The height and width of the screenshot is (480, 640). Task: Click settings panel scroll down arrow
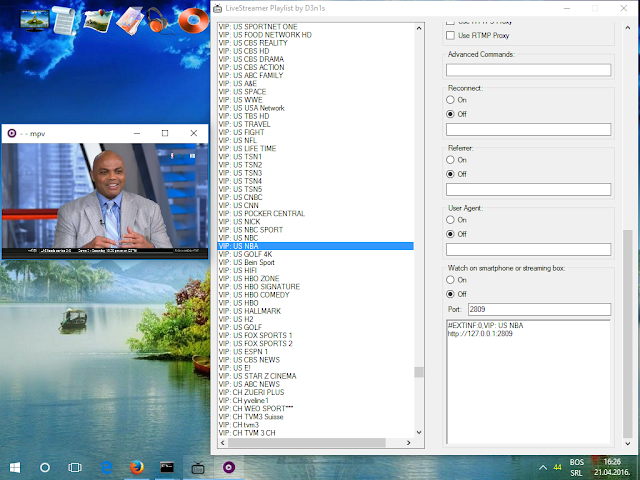[628, 443]
